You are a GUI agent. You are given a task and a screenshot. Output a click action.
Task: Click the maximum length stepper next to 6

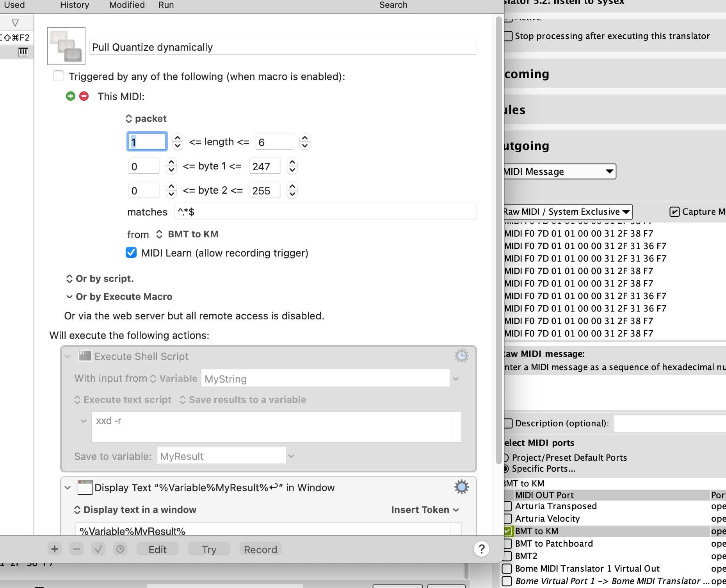[304, 142]
